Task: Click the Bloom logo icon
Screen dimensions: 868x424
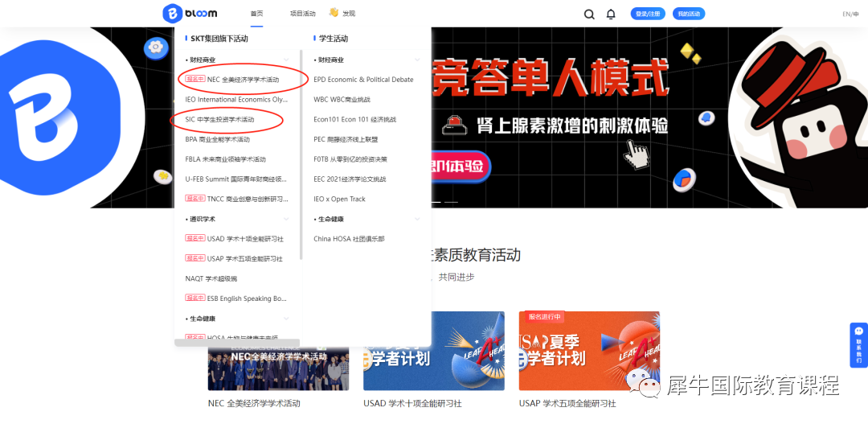Action: 173,14
